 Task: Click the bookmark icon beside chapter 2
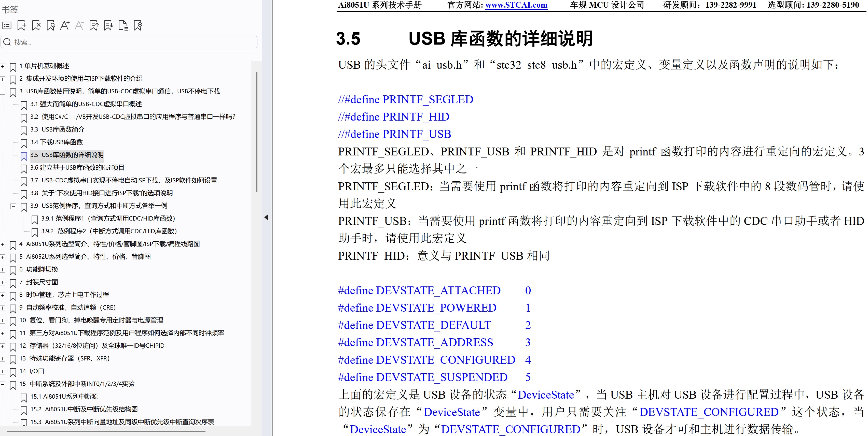pyautogui.click(x=13, y=80)
